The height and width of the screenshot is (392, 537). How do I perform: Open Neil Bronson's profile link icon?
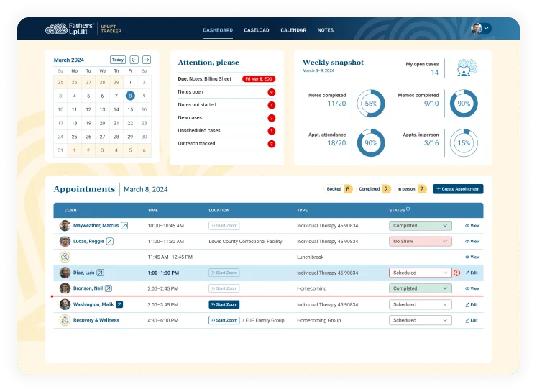pyautogui.click(x=109, y=288)
